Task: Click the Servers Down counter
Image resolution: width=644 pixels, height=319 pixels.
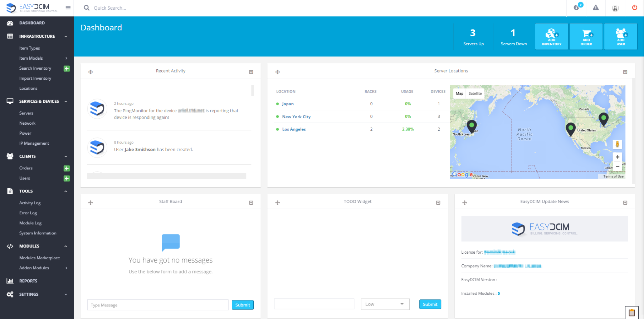Action: [513, 37]
